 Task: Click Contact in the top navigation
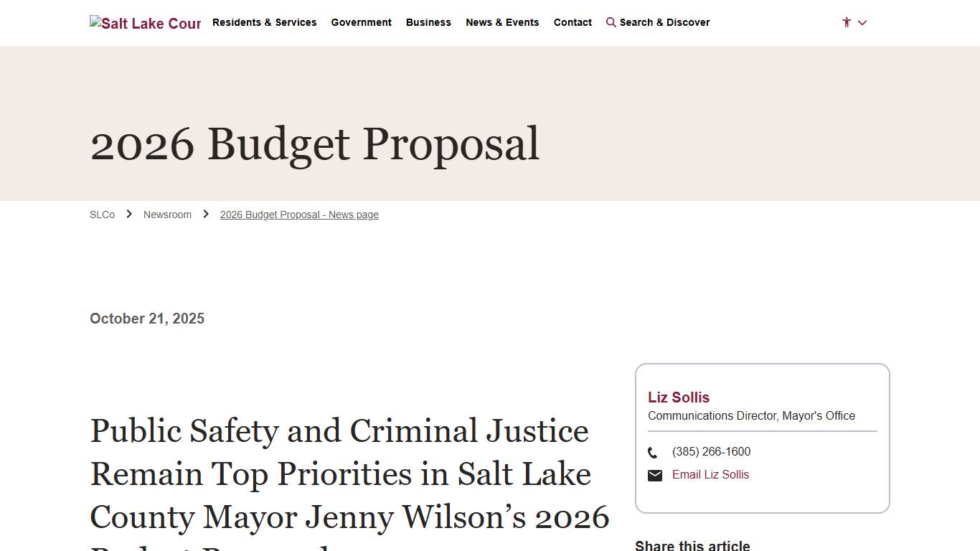click(x=573, y=22)
